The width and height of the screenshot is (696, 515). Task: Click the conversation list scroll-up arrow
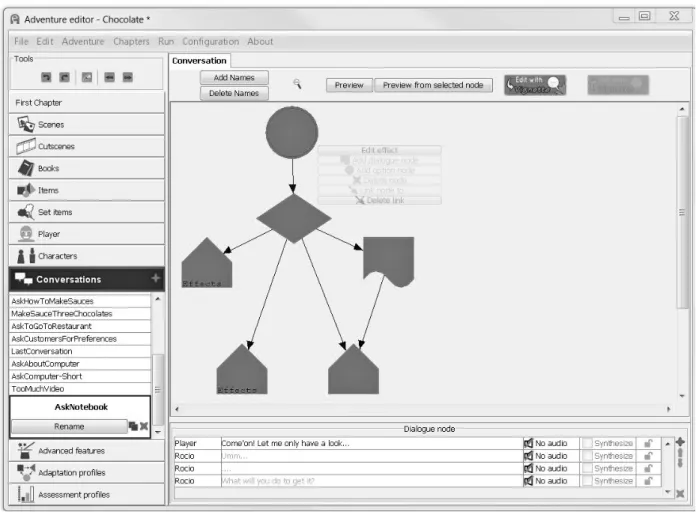[x=158, y=299]
